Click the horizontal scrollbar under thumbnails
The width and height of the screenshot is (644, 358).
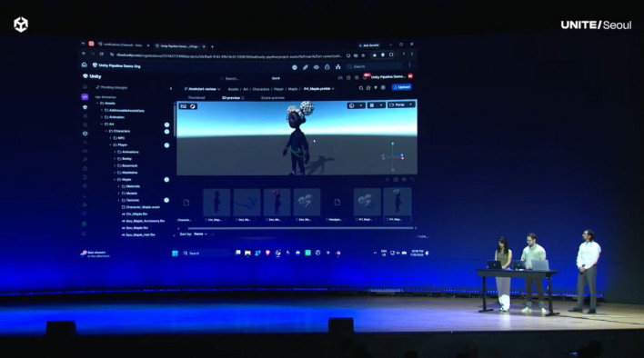pos(300,228)
